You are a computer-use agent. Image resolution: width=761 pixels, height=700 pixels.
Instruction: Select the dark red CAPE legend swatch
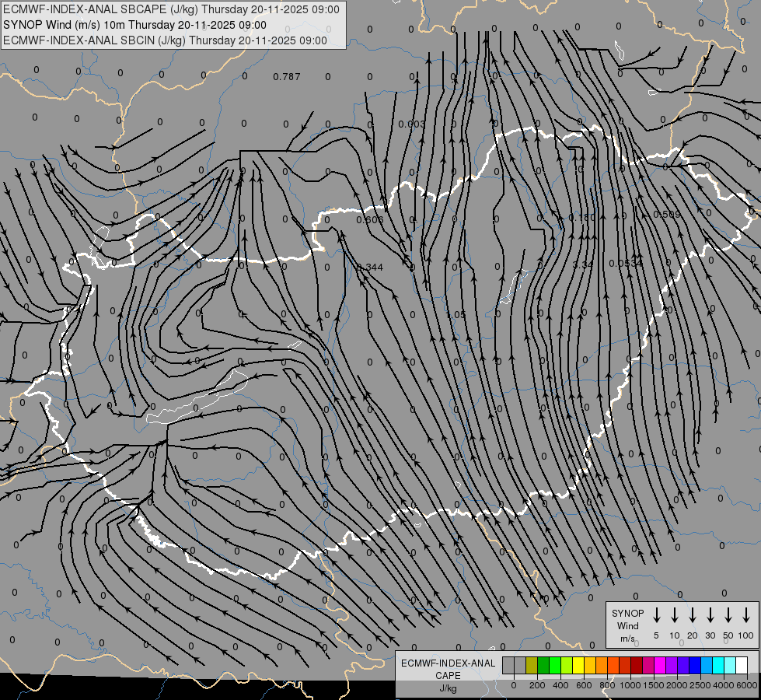tap(637, 666)
